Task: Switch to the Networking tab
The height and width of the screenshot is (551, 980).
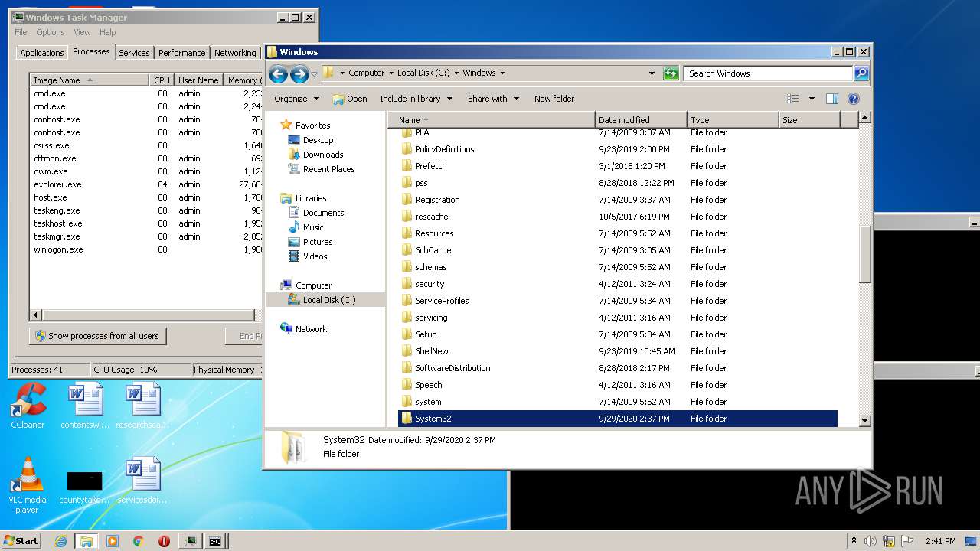Action: click(x=235, y=53)
